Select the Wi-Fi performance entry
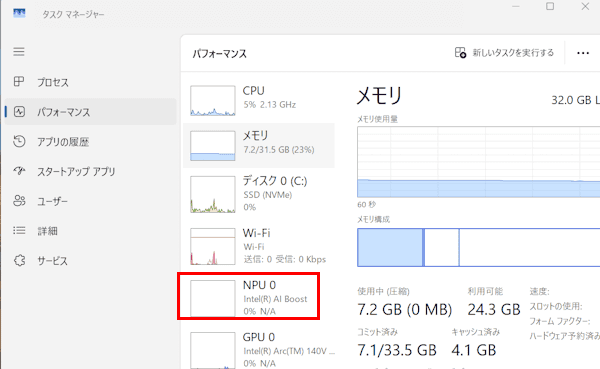 click(x=259, y=246)
